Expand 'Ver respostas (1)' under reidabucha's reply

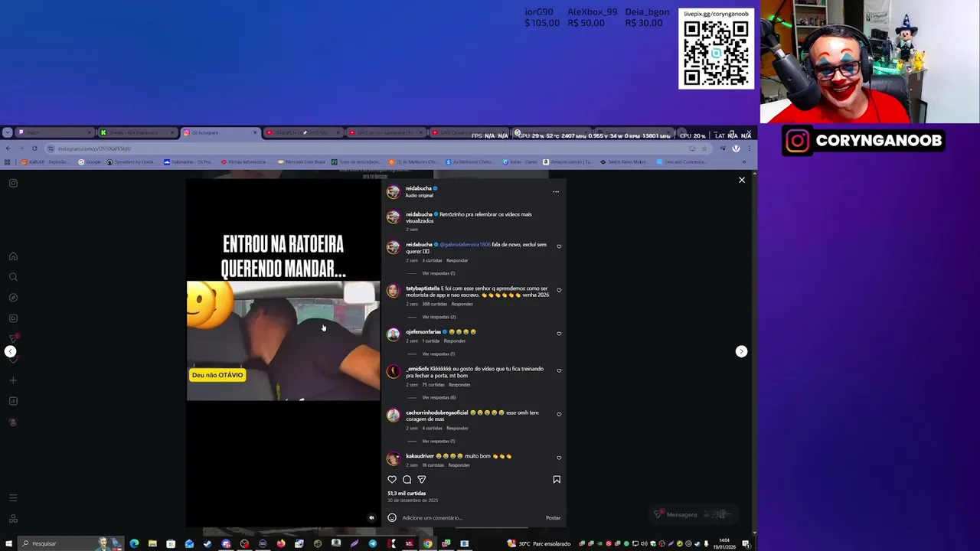(439, 273)
